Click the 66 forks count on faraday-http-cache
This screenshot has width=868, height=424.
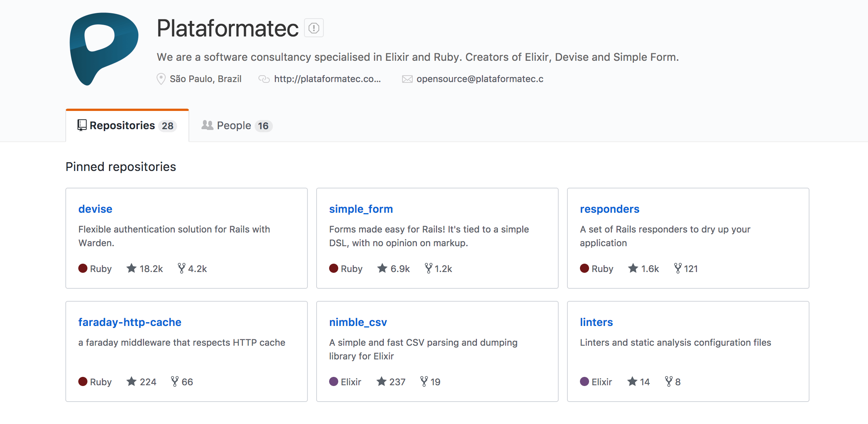[x=187, y=382]
